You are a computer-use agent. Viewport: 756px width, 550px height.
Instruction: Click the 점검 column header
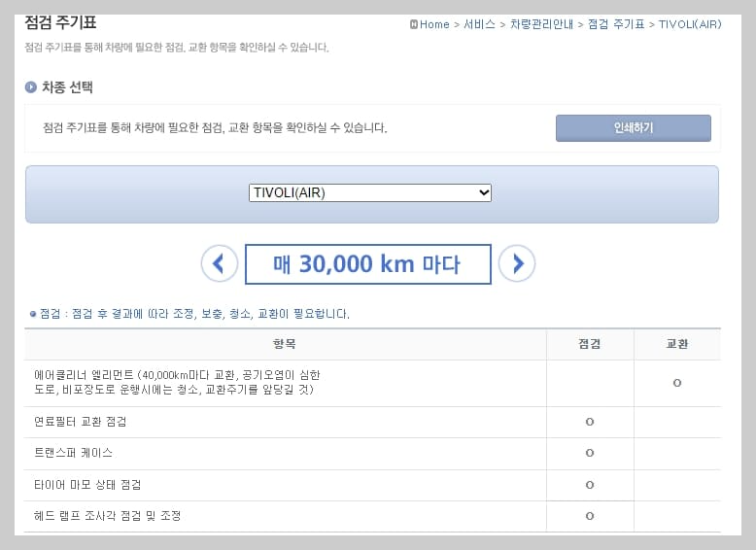click(590, 344)
